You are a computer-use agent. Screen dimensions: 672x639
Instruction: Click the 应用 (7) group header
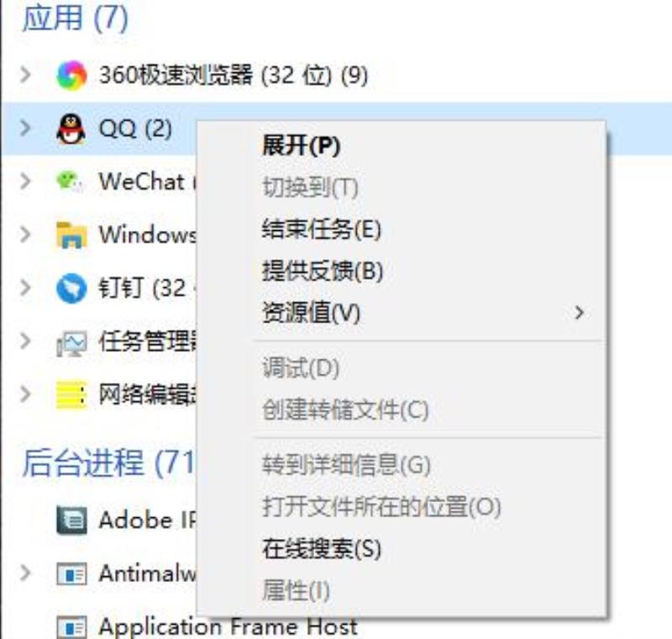[x=75, y=18]
